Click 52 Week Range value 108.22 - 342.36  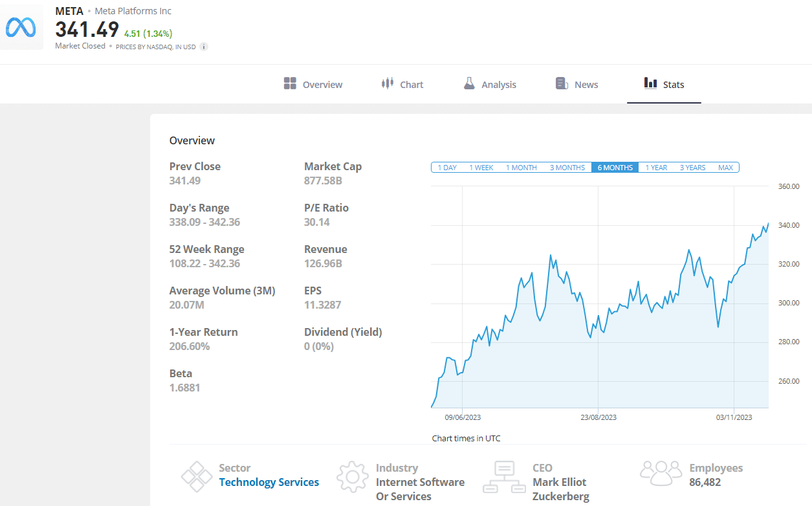tap(204, 263)
